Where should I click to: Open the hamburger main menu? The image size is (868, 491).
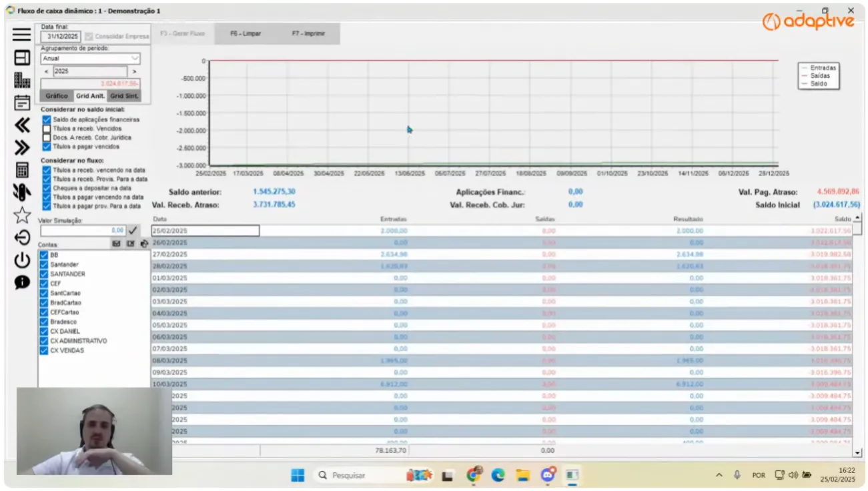(21, 35)
